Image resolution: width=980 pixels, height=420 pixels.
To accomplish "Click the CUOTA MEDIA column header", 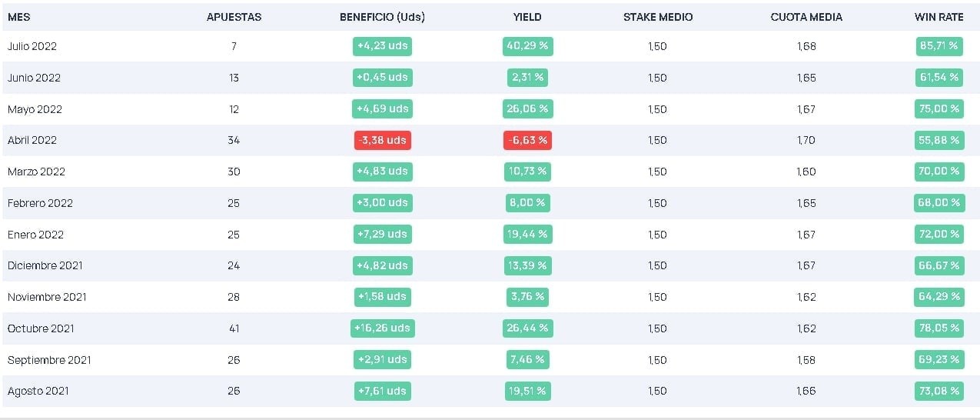I will (806, 17).
